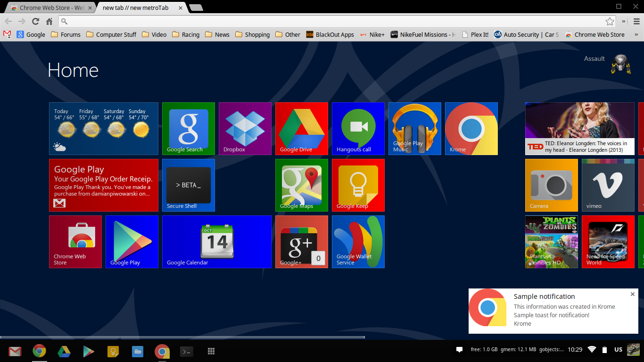Reload the current page

point(35,21)
